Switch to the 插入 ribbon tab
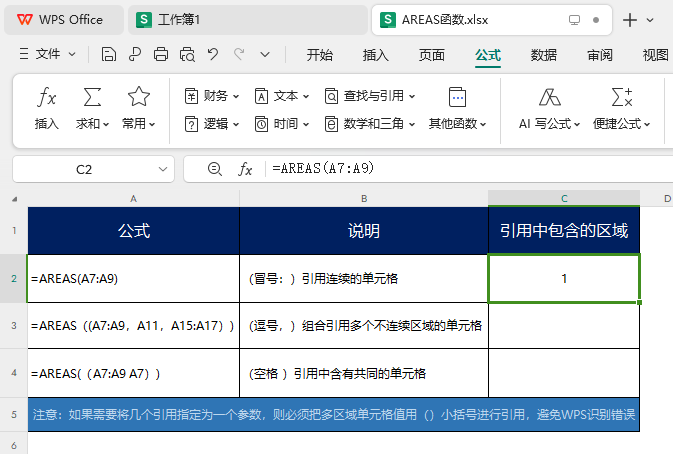The image size is (673, 454). click(376, 55)
